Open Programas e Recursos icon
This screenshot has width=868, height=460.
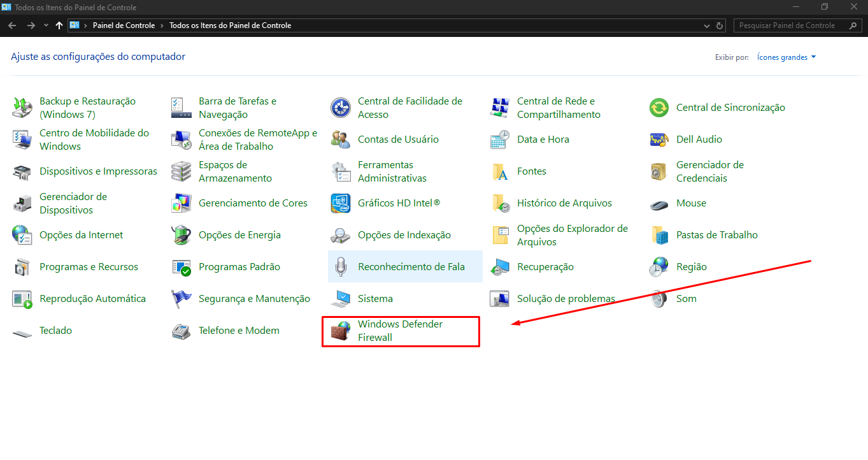(x=22, y=267)
